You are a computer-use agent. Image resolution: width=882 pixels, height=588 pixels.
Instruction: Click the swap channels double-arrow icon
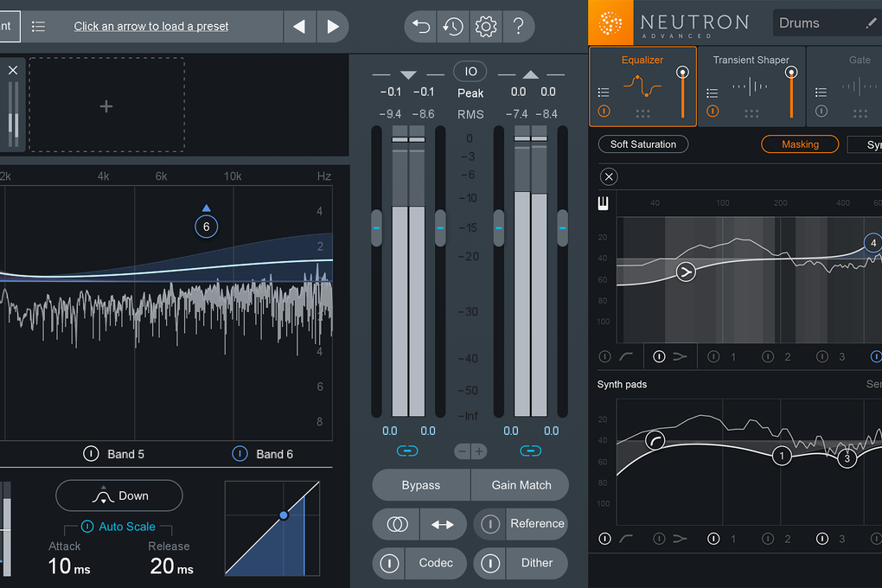(x=443, y=524)
